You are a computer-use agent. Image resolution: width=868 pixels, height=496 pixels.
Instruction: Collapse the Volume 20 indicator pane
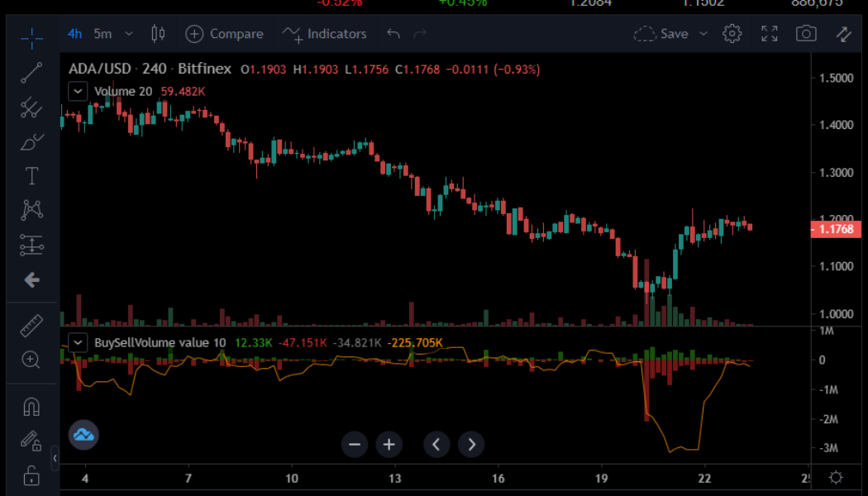click(x=77, y=91)
